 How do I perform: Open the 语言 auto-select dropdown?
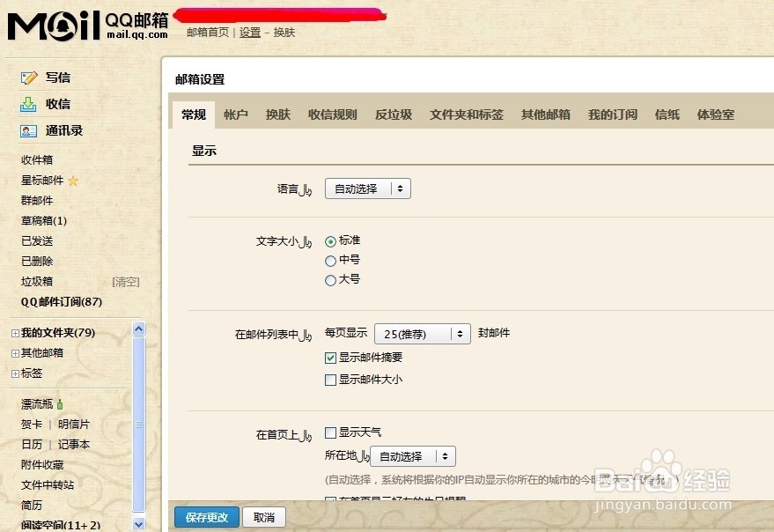tap(367, 188)
